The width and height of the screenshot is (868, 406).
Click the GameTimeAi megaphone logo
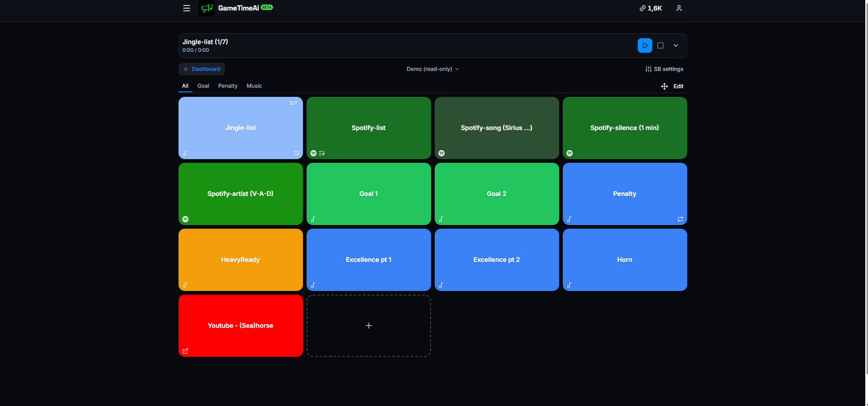[207, 8]
